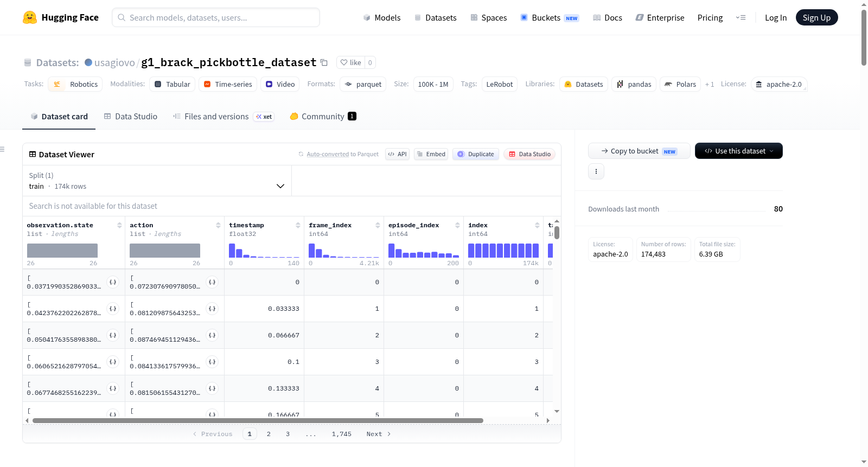
Task: Sort by action column
Action: click(218, 225)
